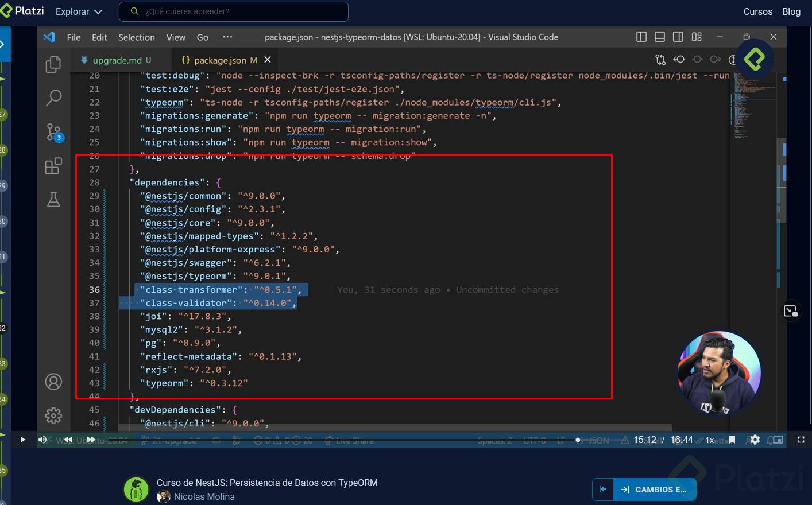The image size is (812, 505).
Task: Open the Go menu
Action: pyautogui.click(x=203, y=37)
